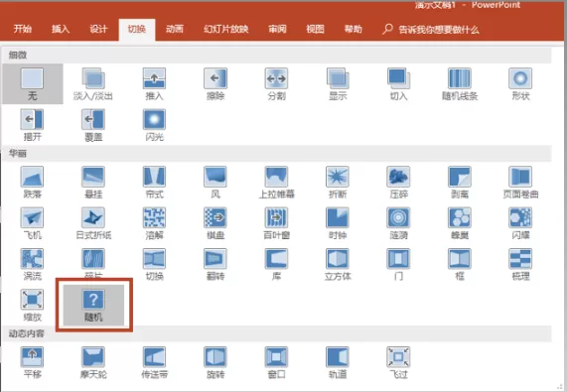
Task: Open the 帮助 Help tab
Action: 354,29
